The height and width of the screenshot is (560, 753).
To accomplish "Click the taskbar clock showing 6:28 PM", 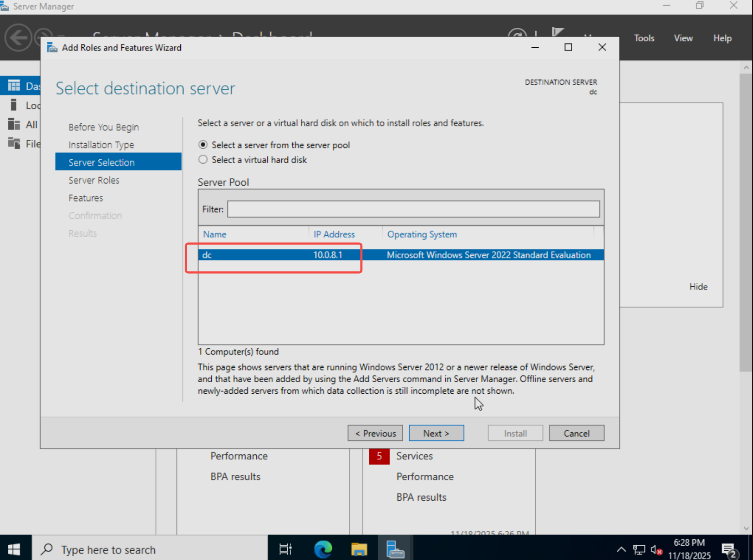I will (689, 549).
